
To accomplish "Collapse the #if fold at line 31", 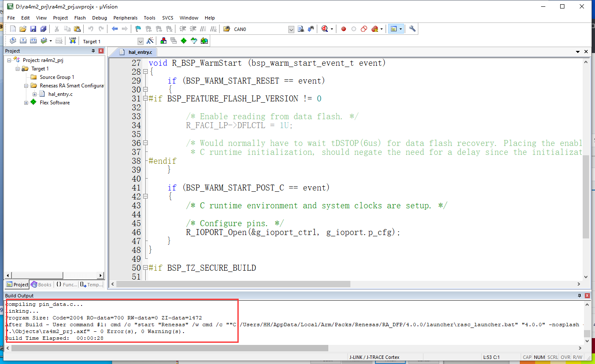I will click(145, 98).
